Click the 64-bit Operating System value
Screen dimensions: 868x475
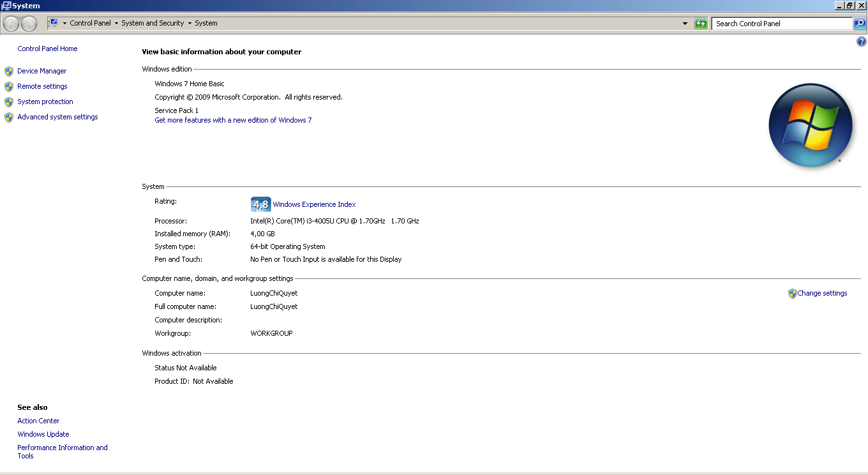(287, 246)
